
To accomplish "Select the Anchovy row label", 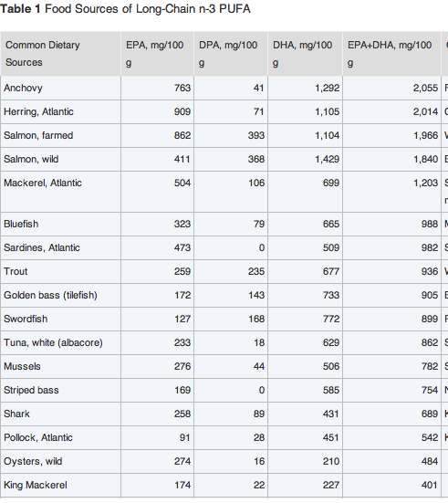I will tap(23, 88).
